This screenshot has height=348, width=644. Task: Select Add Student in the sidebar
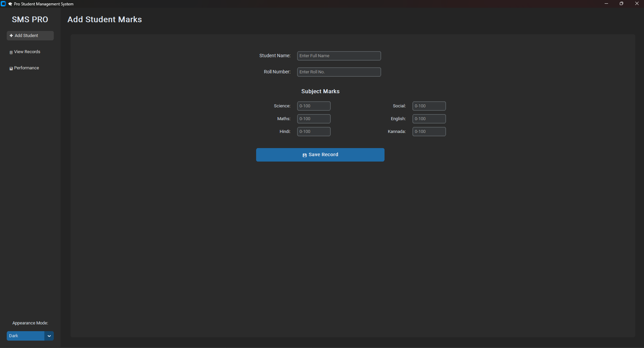click(30, 35)
